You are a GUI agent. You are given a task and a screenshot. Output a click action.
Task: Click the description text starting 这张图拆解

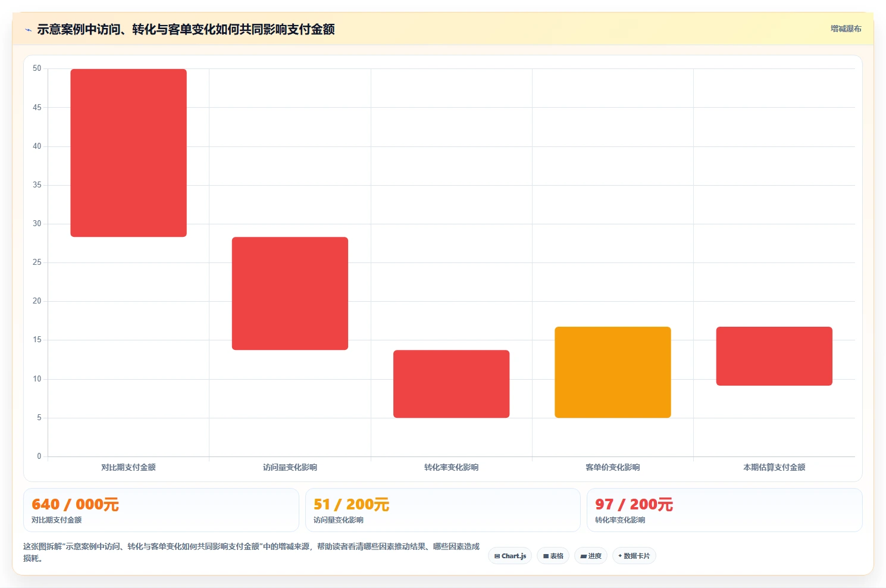point(251,552)
